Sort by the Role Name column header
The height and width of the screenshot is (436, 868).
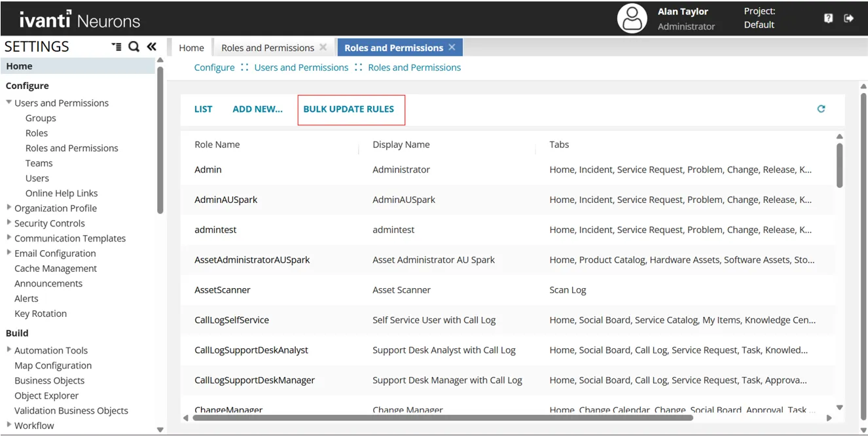click(217, 145)
